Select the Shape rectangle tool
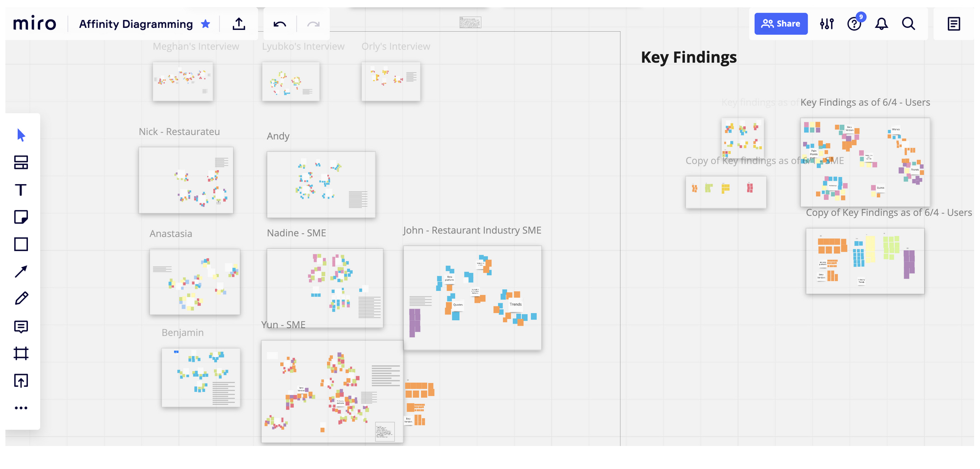Image resolution: width=980 pixels, height=469 pixels. coord(21,244)
